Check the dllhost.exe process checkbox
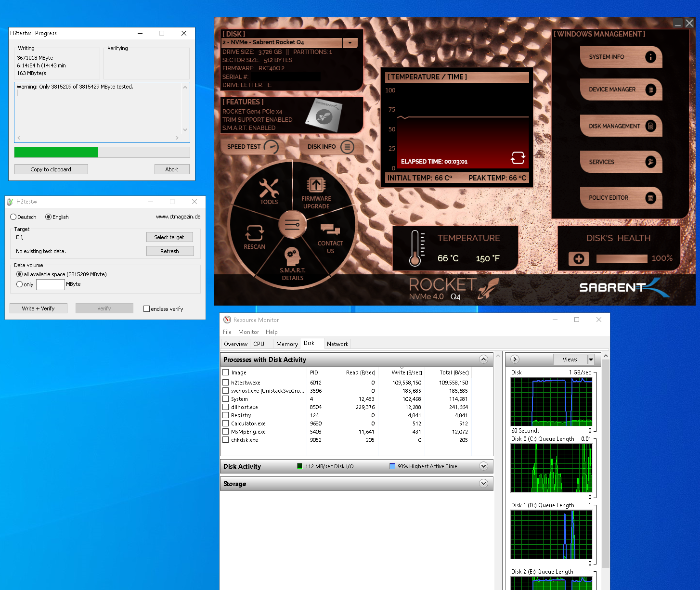700x590 pixels. pyautogui.click(x=225, y=407)
